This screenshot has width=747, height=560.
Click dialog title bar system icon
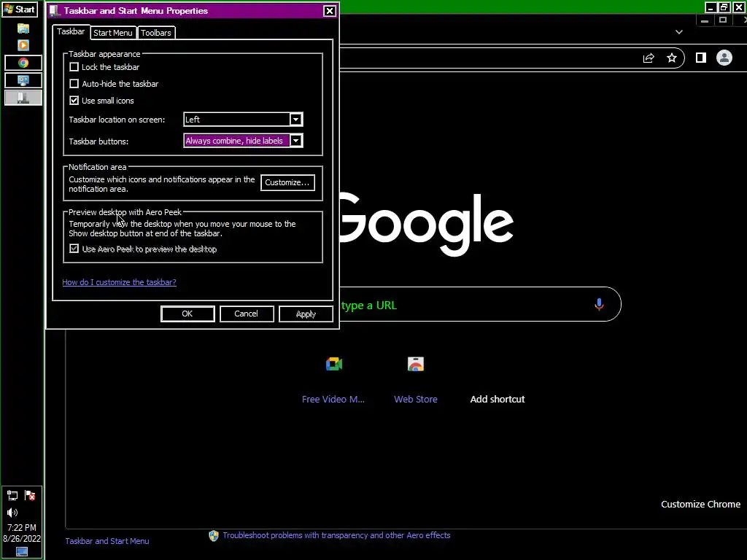[x=54, y=10]
